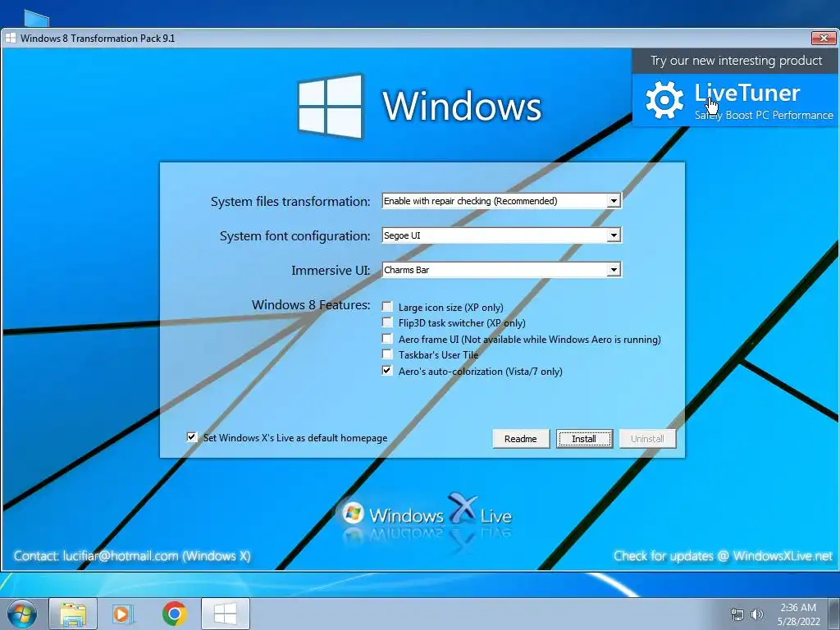840x630 pixels.
Task: Open File Explorer from the taskbar
Action: click(73, 614)
